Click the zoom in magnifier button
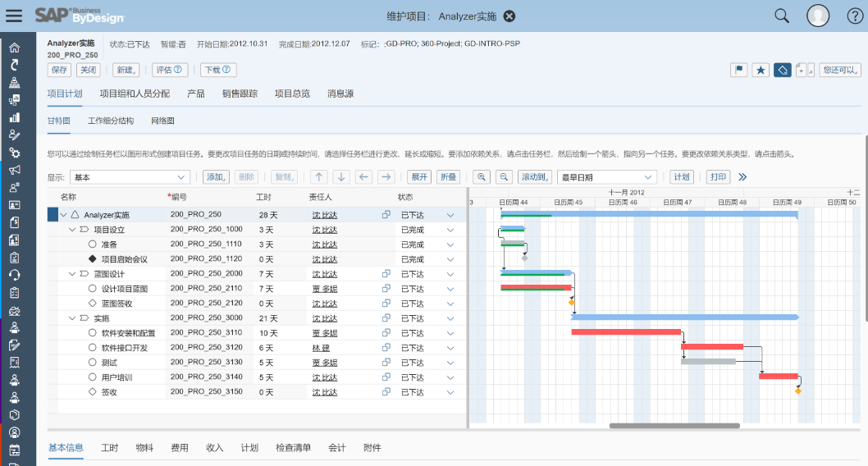Viewport: 868px width, 466px height. tap(481, 177)
